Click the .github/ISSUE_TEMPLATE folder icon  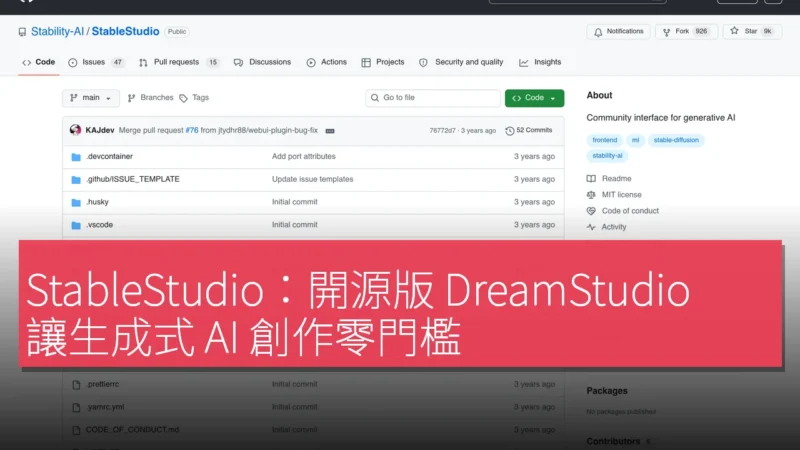coord(76,180)
